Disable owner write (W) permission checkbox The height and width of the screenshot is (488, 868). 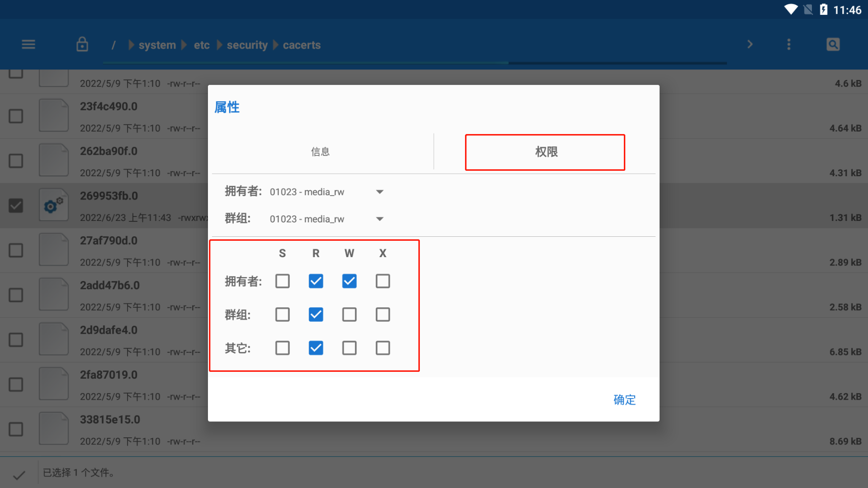[x=349, y=281]
